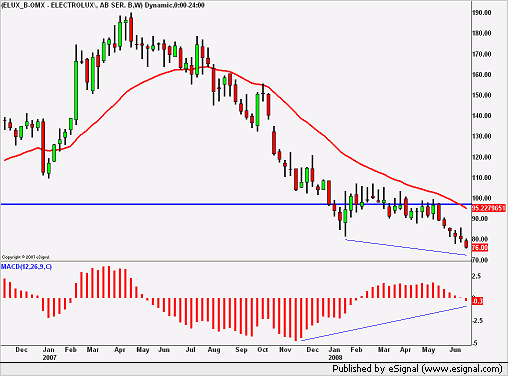508x376 pixels.
Task: Open the Published by eSignal (www.esignal.com) credit
Action: click(x=417, y=369)
